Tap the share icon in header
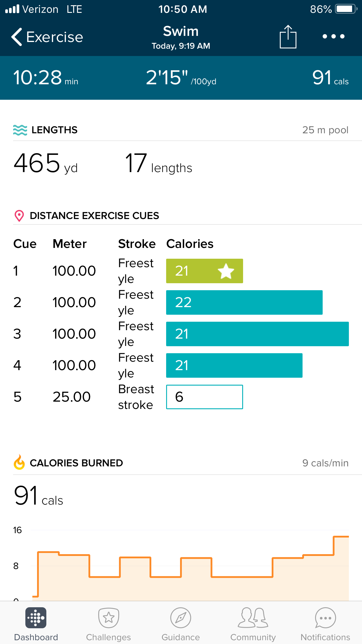This screenshot has height=644, width=362. tap(288, 37)
